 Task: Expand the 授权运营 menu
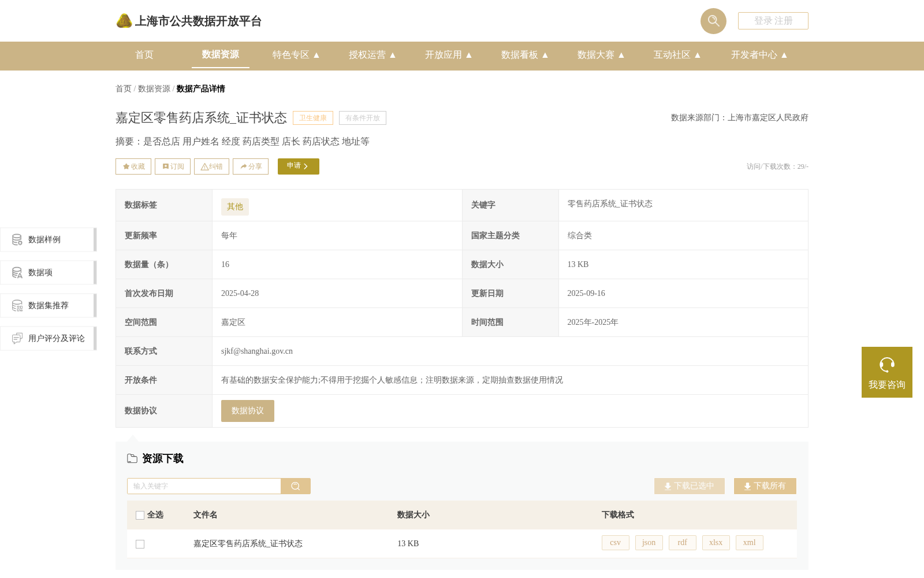(x=372, y=55)
